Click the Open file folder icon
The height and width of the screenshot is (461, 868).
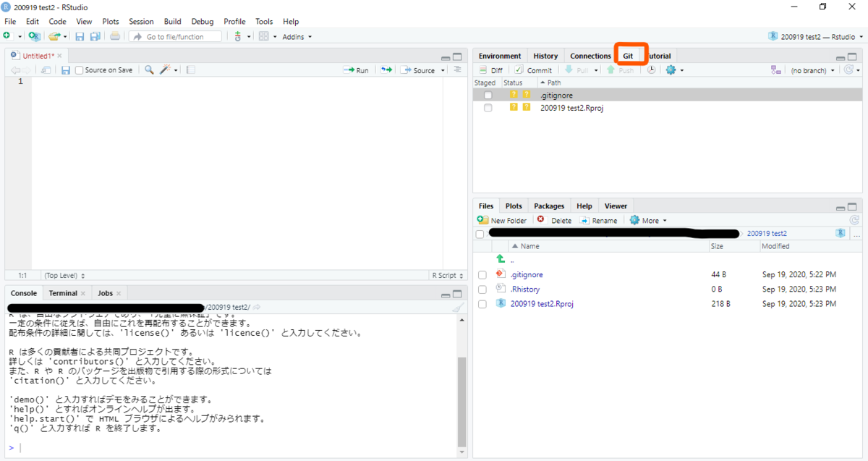coord(54,36)
